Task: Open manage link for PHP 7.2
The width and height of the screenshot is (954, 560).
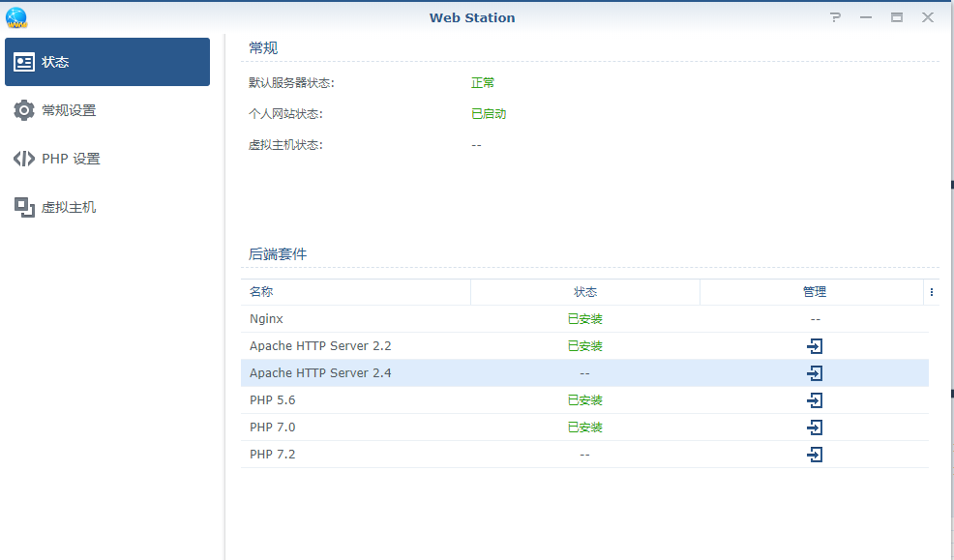Action: [x=815, y=455]
